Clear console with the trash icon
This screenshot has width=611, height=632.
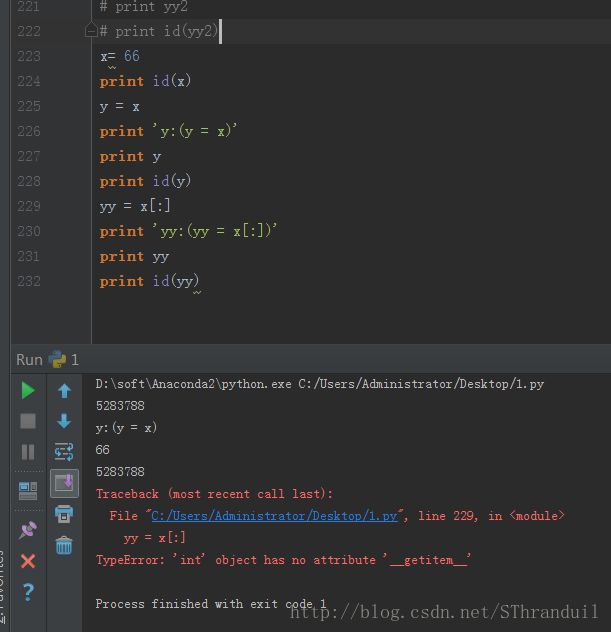click(64, 545)
